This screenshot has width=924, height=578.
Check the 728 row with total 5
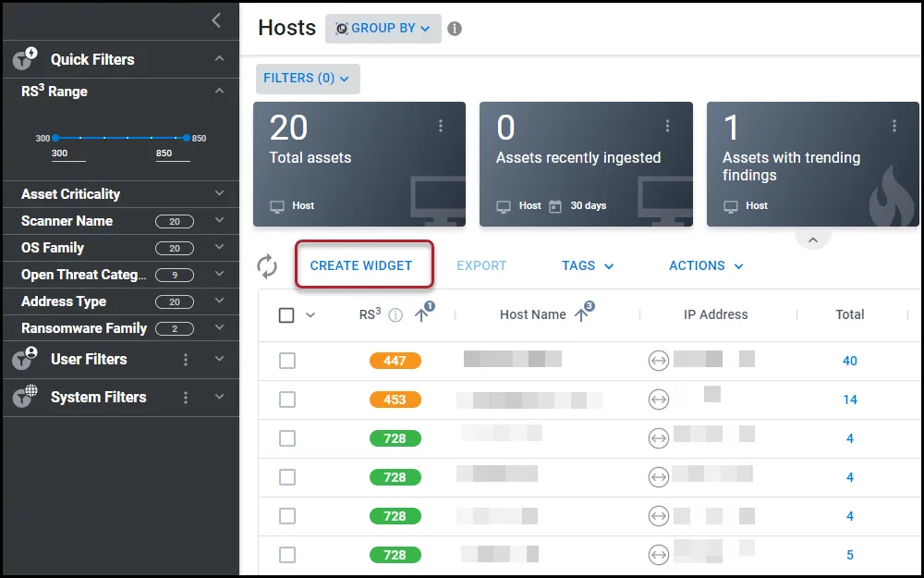287,555
